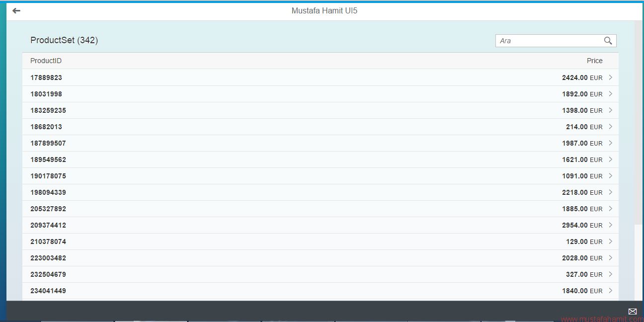The width and height of the screenshot is (644, 322).
Task: Select ProductID 223003482 text
Action: [48, 258]
